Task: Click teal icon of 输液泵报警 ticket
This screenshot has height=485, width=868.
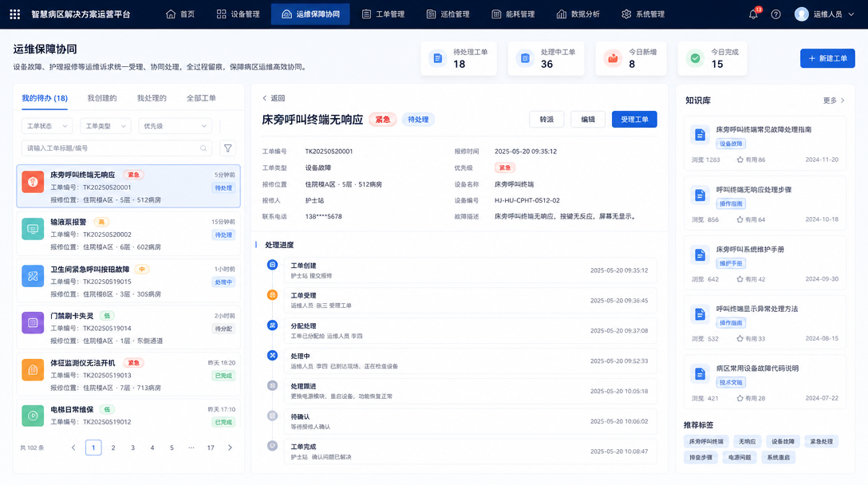Action: (33, 229)
